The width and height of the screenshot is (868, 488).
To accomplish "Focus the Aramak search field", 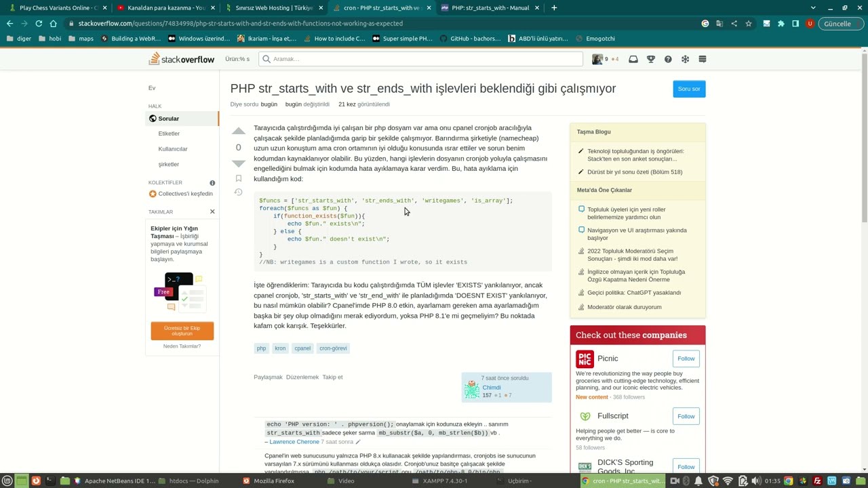I will (x=420, y=59).
